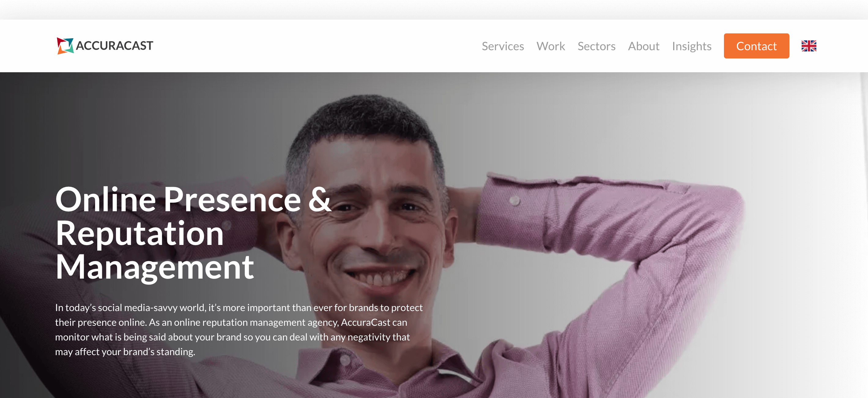Select the About navigation link
868x398 pixels.
point(644,46)
